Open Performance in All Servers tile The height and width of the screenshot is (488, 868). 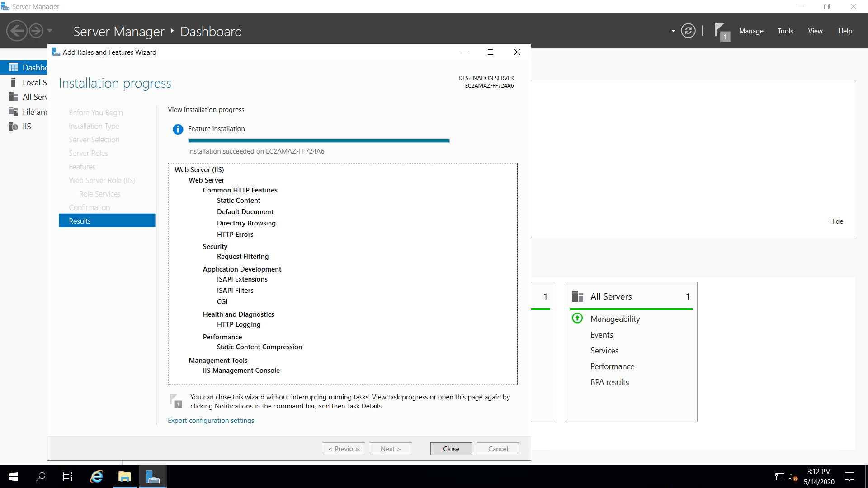click(612, 366)
